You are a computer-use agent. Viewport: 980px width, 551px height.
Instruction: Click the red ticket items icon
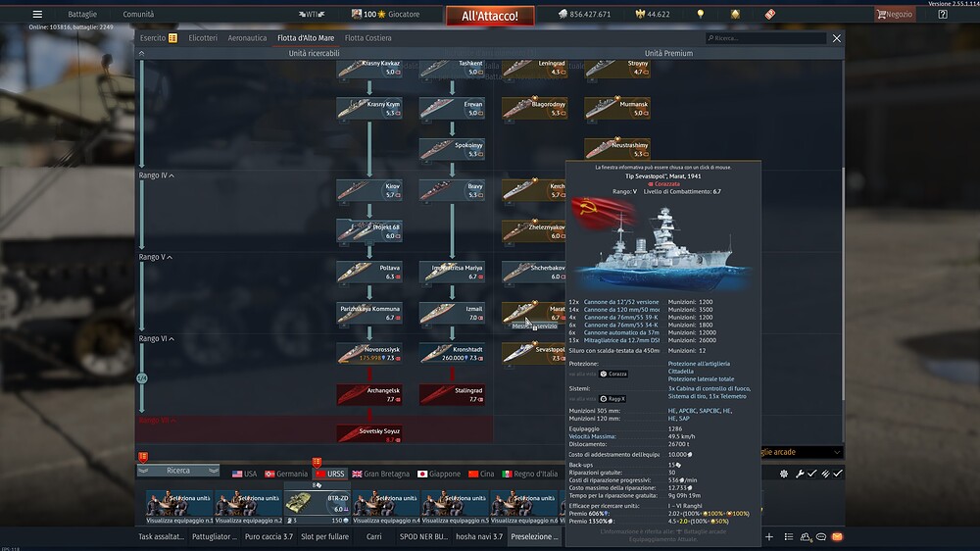(770, 14)
